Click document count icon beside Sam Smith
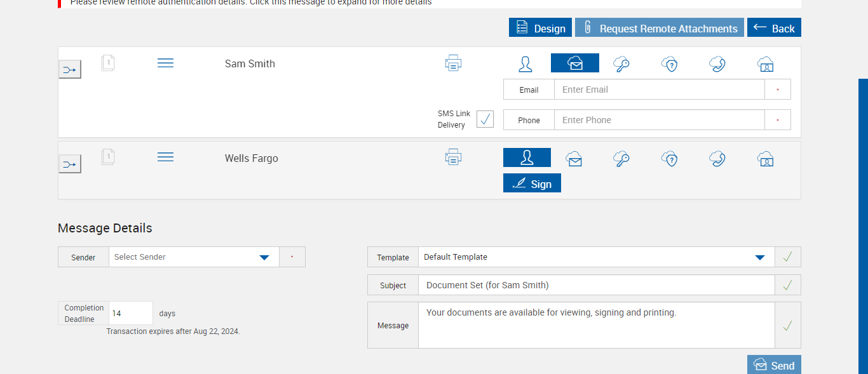868x374 pixels. point(108,63)
